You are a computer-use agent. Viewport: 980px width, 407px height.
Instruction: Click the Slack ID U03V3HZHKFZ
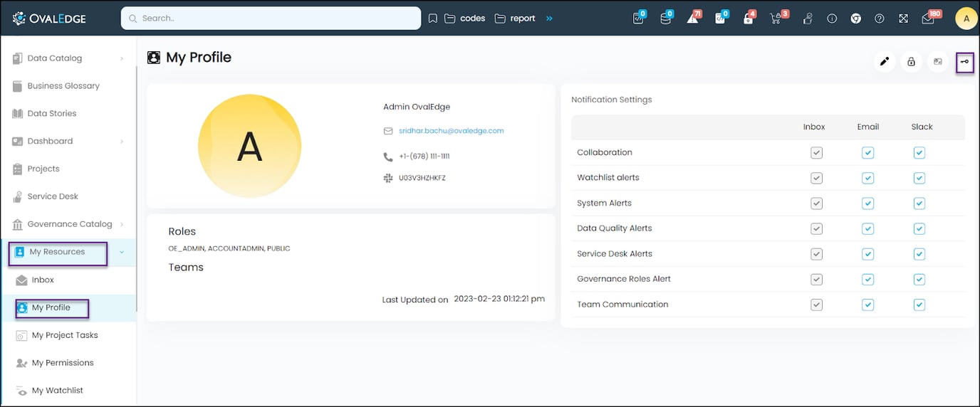pos(422,178)
